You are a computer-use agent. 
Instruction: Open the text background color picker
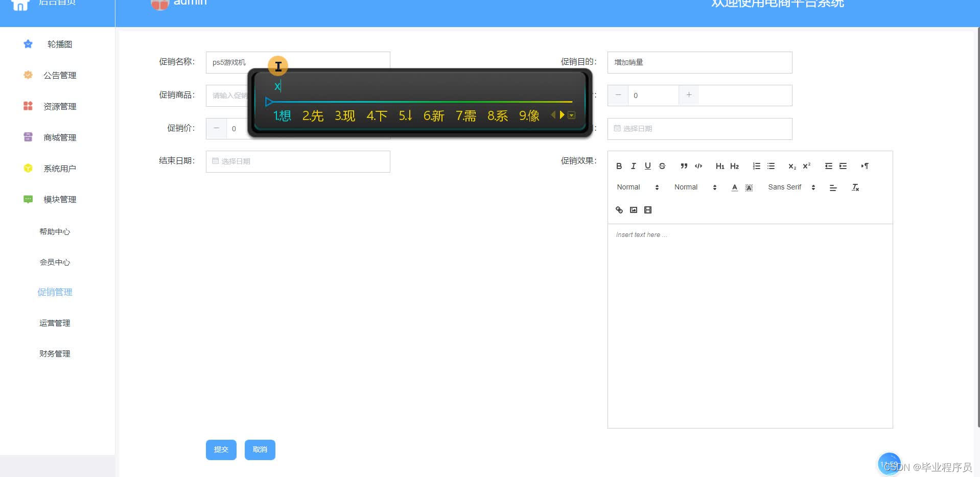coord(749,187)
